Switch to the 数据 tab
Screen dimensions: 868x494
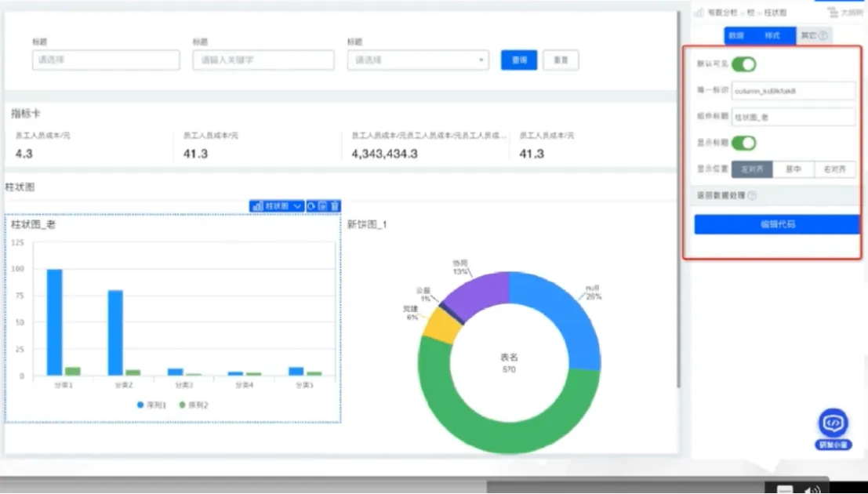pos(736,35)
